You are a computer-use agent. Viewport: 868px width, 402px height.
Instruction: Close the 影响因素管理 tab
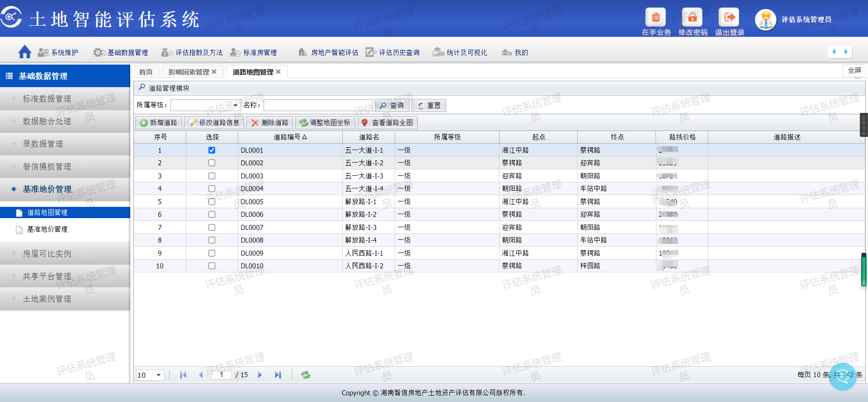point(214,72)
